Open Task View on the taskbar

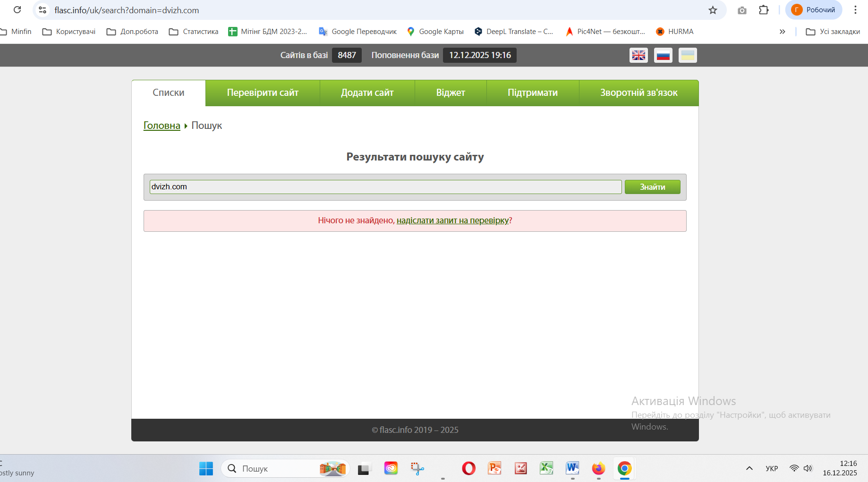click(363, 468)
